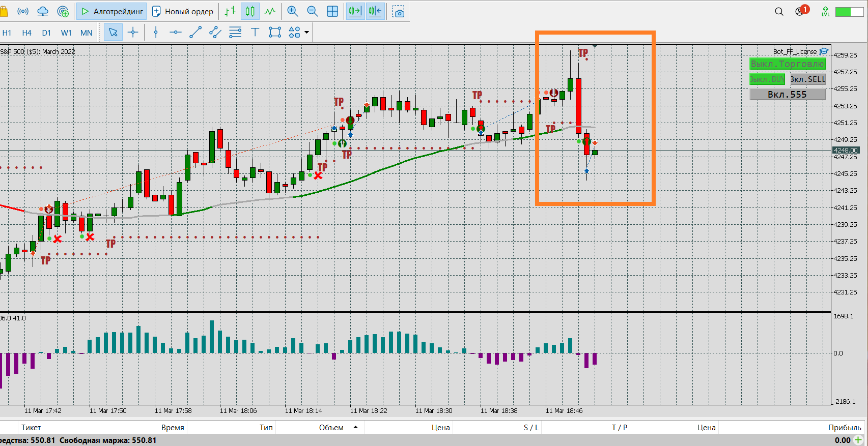Click the 4248.00 current price label
The image size is (868, 446).
click(x=846, y=150)
